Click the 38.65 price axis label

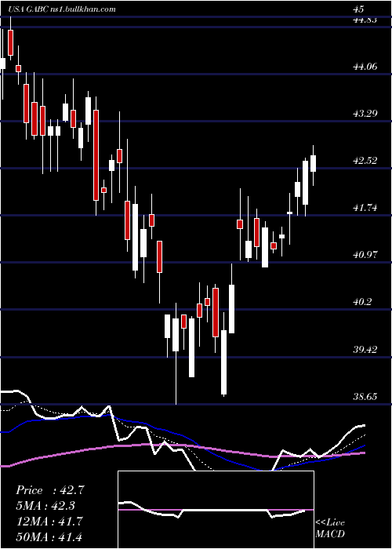(x=365, y=396)
